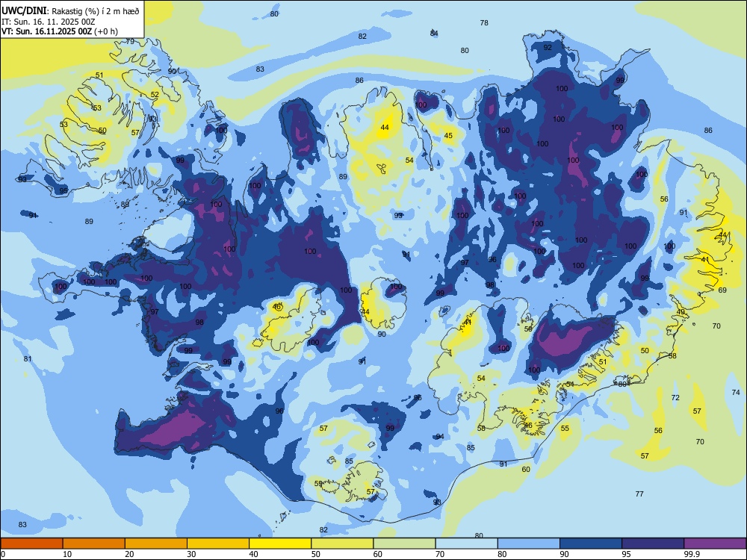Pick the pale yellow 50–60 legend swatch
The height and width of the screenshot is (560, 747).
click(x=342, y=544)
